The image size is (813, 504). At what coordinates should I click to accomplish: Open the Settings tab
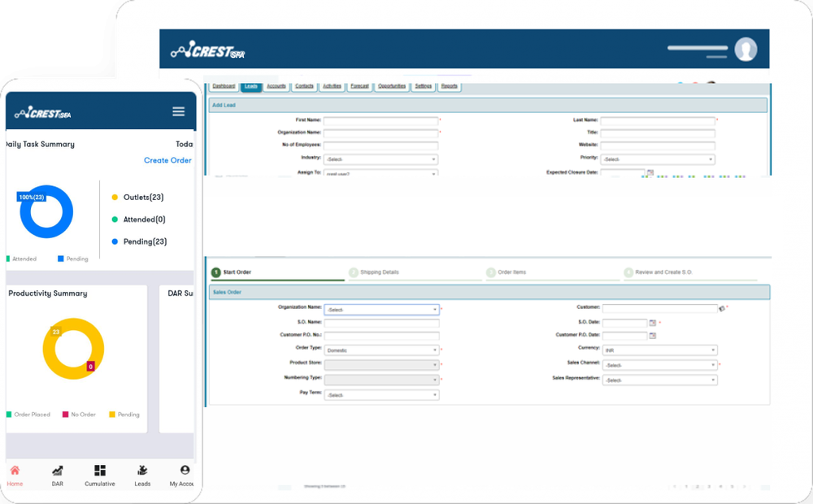coord(423,86)
